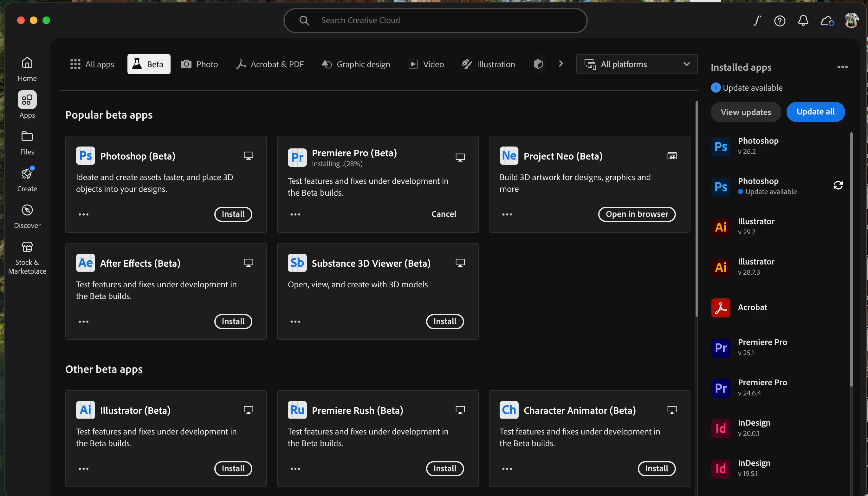The height and width of the screenshot is (496, 868).
Task: Open Stock & Marketplace section
Action: (x=27, y=258)
